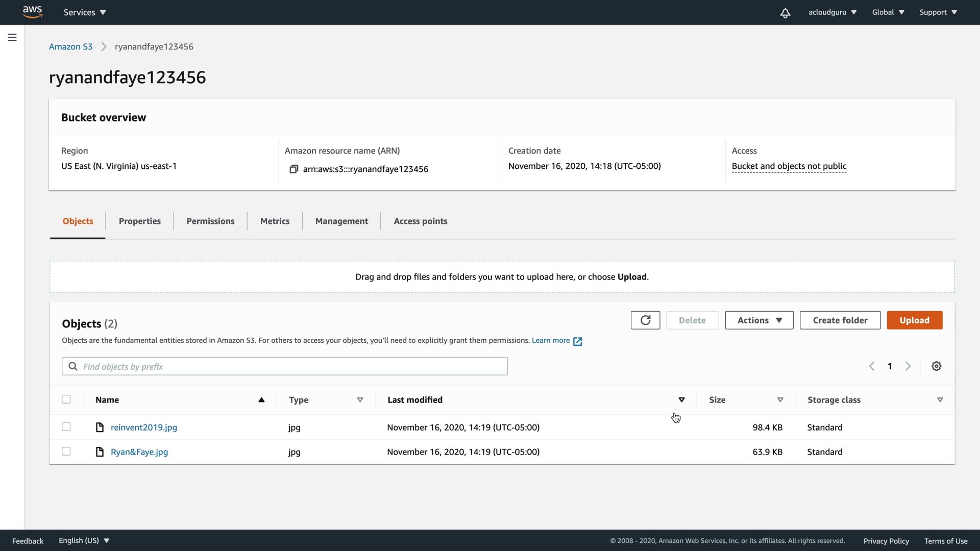Expand the acloudguru account menu

point(832,12)
